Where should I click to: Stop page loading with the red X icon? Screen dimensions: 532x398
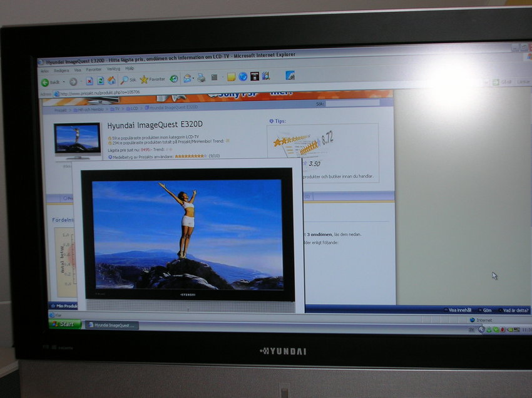point(90,81)
